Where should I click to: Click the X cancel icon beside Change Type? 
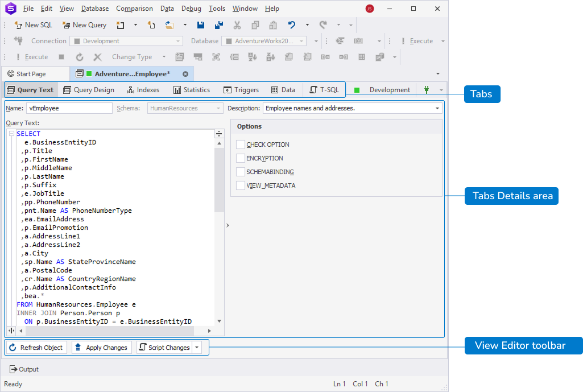point(97,57)
